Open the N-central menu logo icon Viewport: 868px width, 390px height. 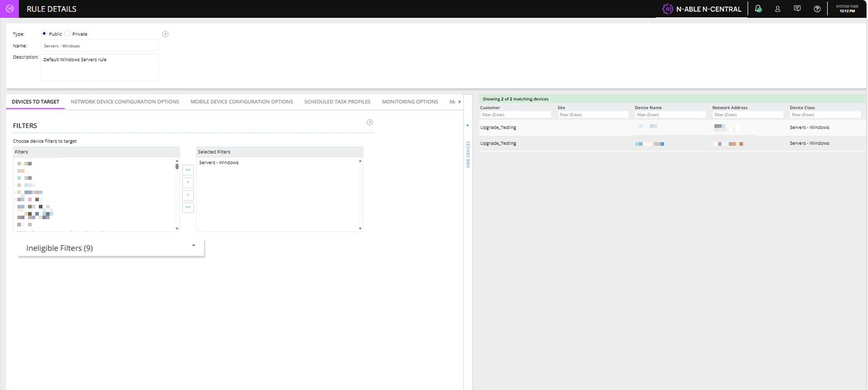(x=10, y=9)
